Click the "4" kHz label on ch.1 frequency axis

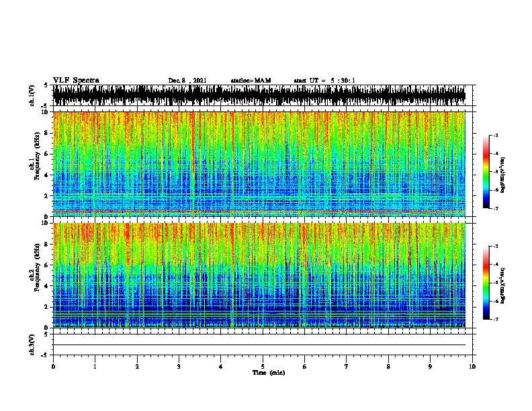[47, 175]
